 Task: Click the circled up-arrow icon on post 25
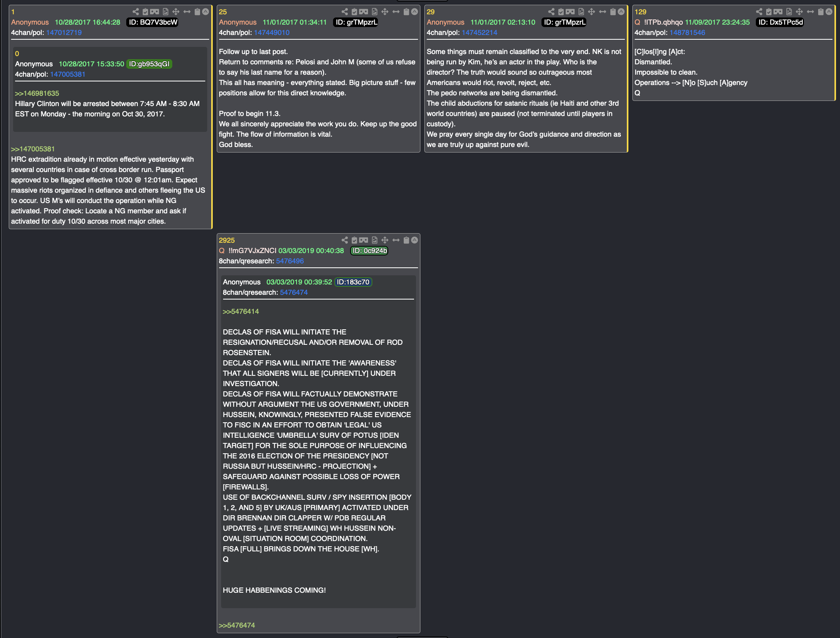pos(414,12)
